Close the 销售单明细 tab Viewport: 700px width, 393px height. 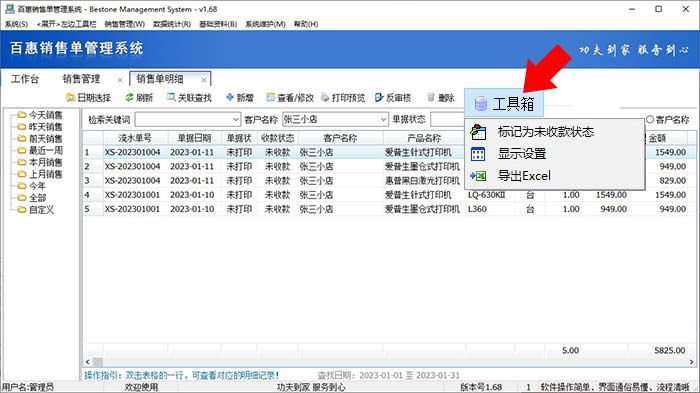[204, 80]
